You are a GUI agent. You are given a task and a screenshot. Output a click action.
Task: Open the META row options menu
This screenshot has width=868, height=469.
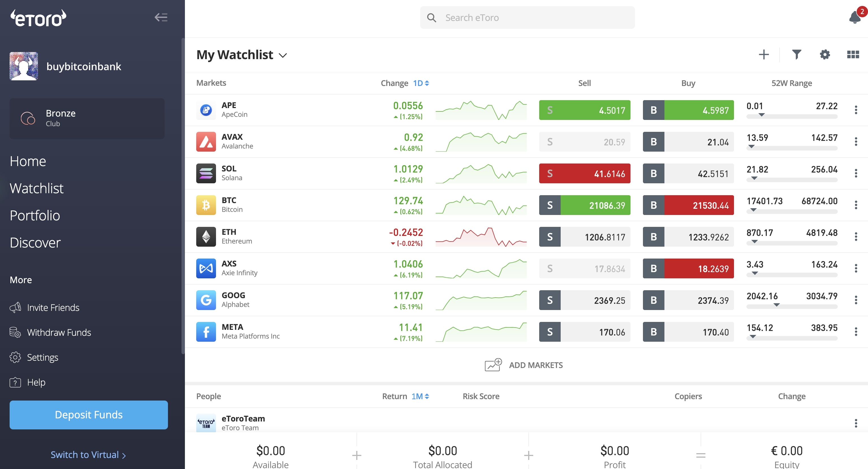856,332
